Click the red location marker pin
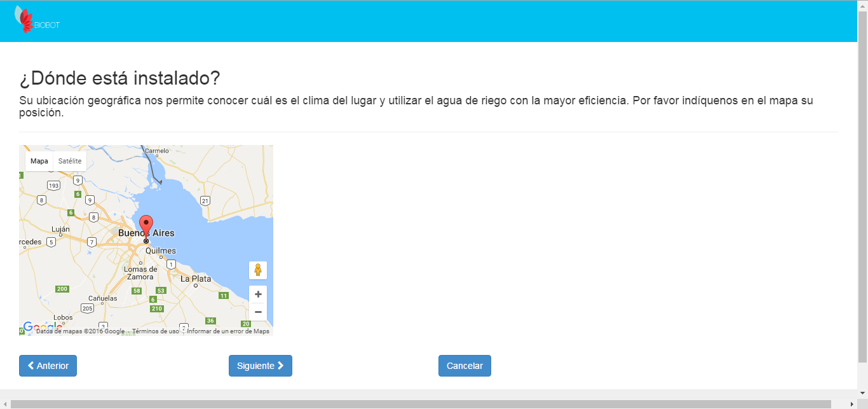 click(x=146, y=226)
